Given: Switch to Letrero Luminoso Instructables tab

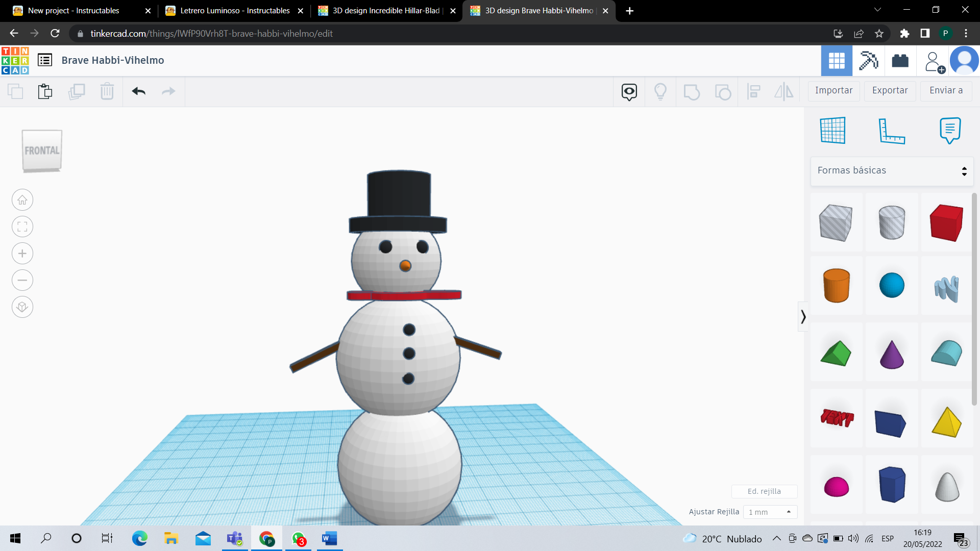Looking at the screenshot, I should [x=234, y=11].
